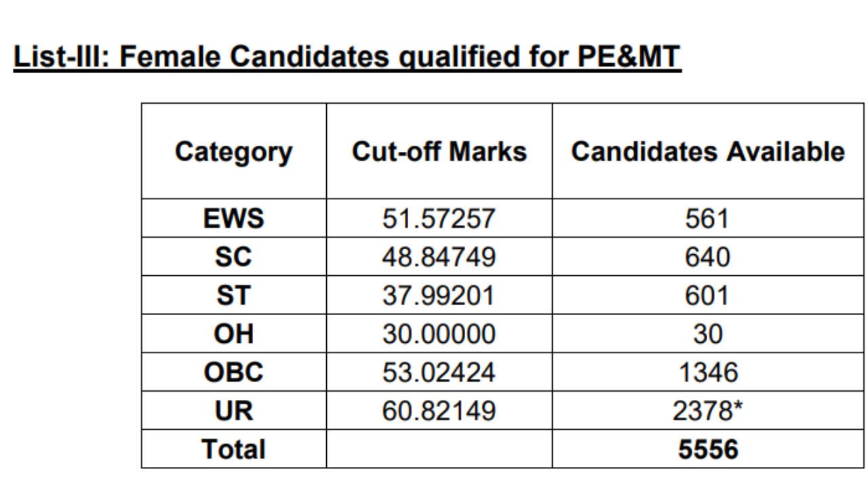Click the Candidates Available column header

pos(708,152)
